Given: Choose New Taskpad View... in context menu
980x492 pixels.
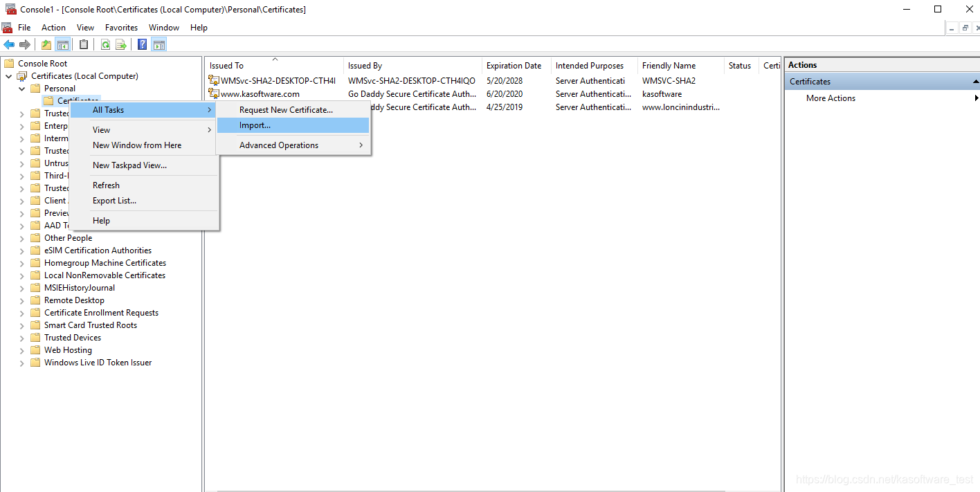Looking at the screenshot, I should (x=144, y=165).
